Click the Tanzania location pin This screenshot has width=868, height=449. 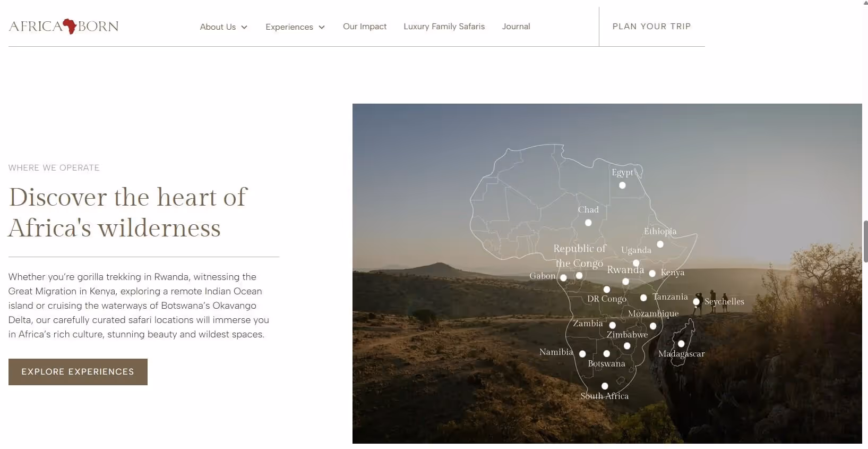coord(643,298)
